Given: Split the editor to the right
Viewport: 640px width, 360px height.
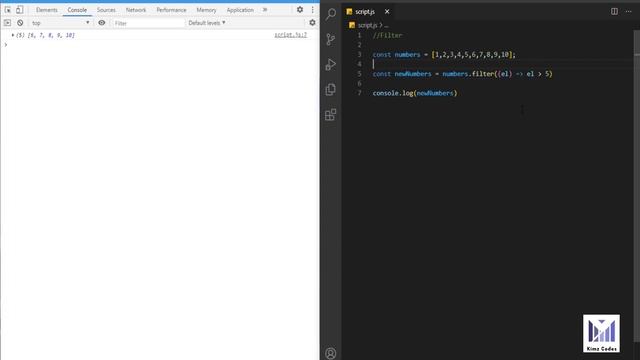Looking at the screenshot, I should point(614,11).
